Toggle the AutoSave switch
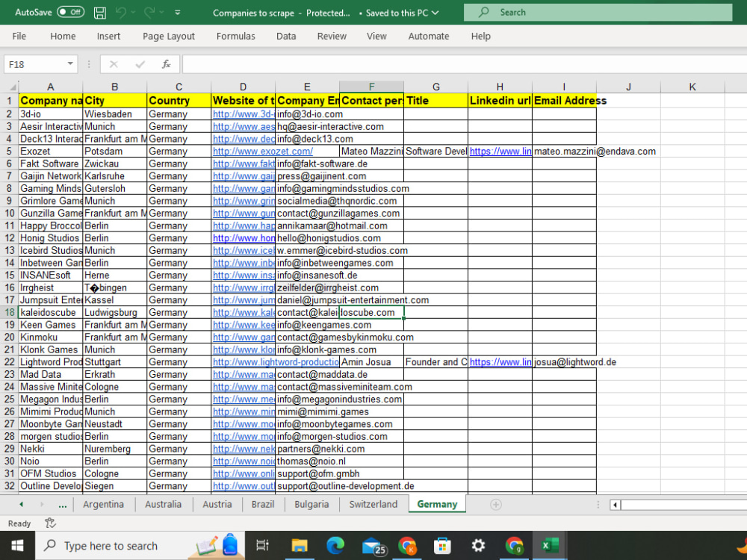 coord(70,12)
